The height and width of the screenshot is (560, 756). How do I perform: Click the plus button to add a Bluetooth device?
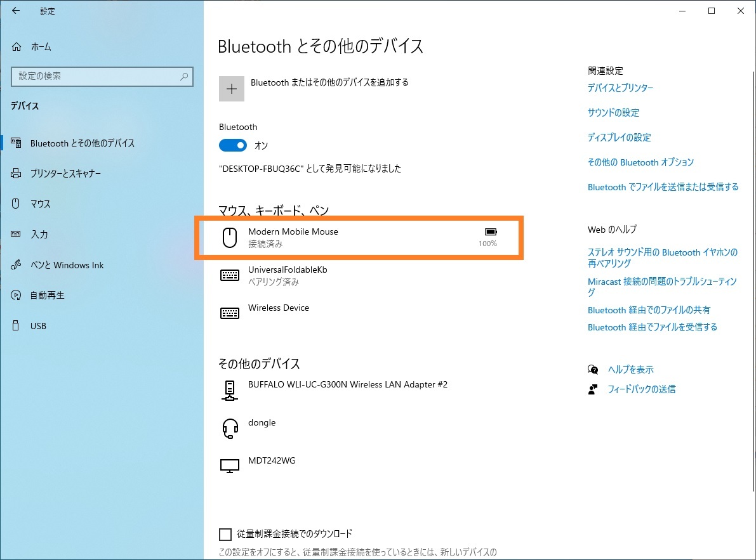[232, 89]
